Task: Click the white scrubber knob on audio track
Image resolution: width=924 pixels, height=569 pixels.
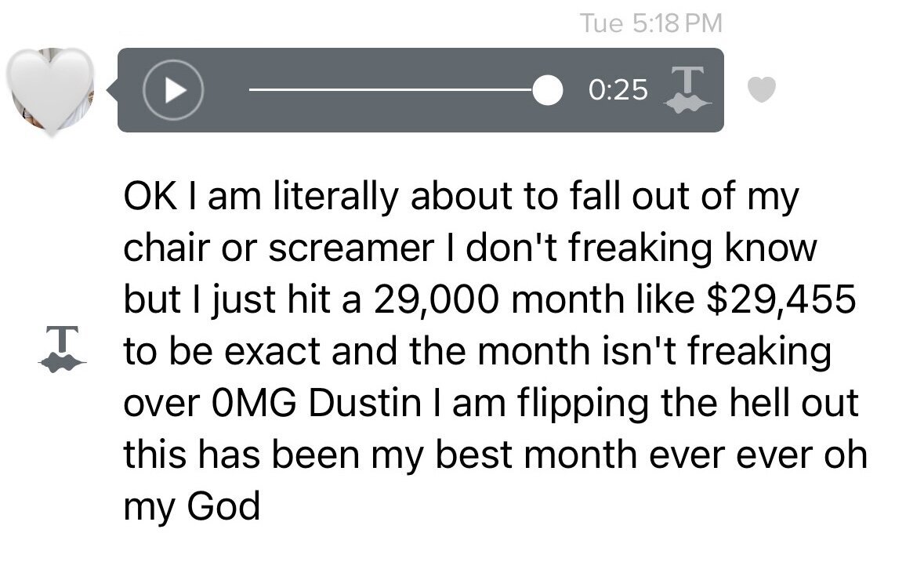Action: [x=548, y=90]
